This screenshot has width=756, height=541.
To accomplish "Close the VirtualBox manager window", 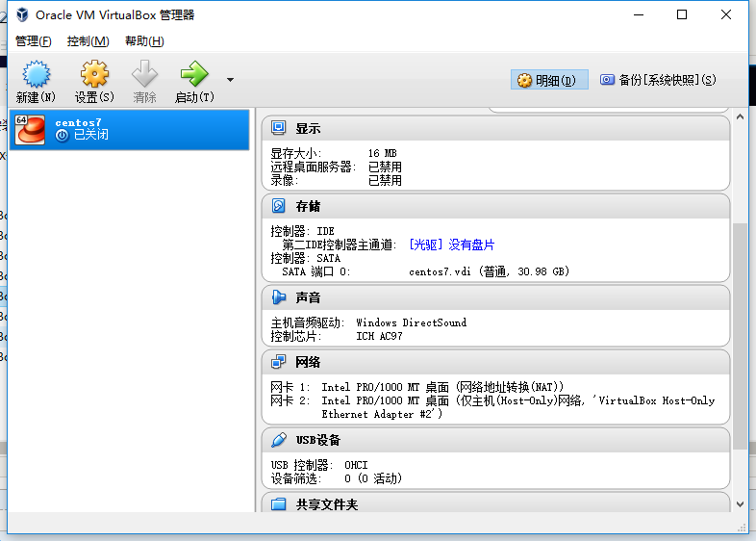I will [x=726, y=15].
